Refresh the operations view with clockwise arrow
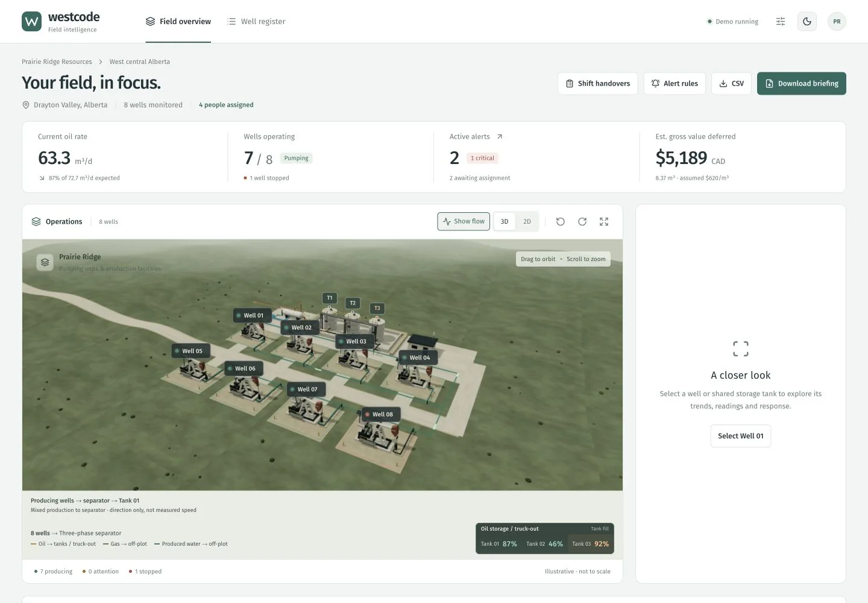The width and height of the screenshot is (868, 603). pyautogui.click(x=582, y=222)
